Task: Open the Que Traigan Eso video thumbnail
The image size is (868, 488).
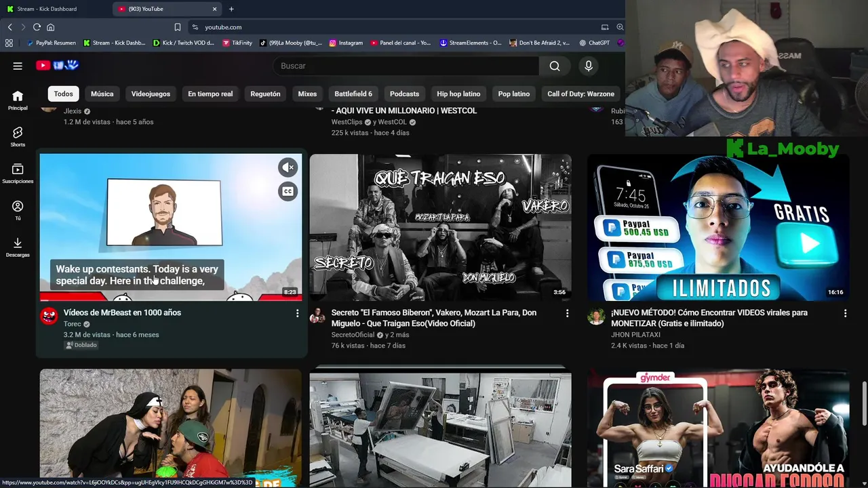Action: pyautogui.click(x=441, y=227)
